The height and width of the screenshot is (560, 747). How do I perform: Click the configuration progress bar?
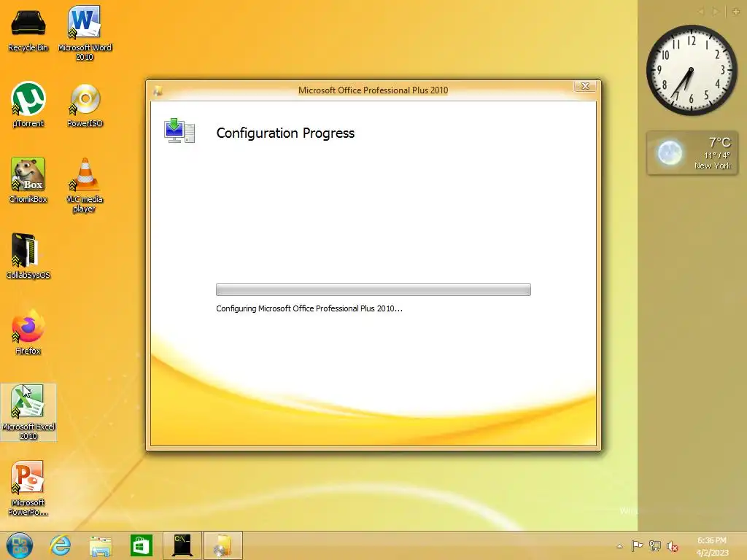click(x=373, y=289)
